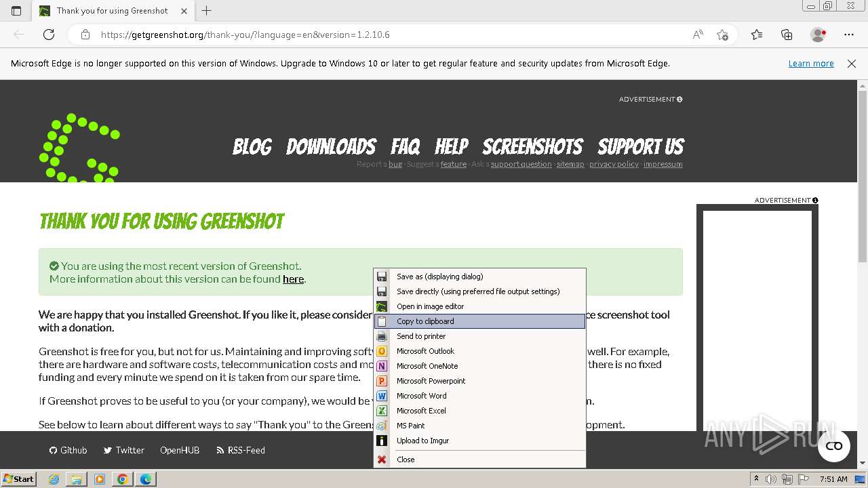Open the tab actions menu icon
Viewport: 868px width, 488px height.
[16, 10]
